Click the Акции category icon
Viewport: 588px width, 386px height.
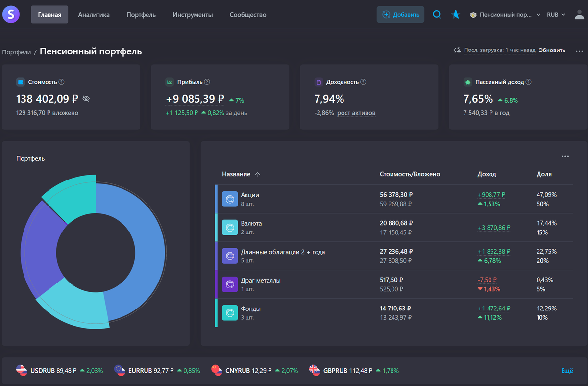pos(230,199)
